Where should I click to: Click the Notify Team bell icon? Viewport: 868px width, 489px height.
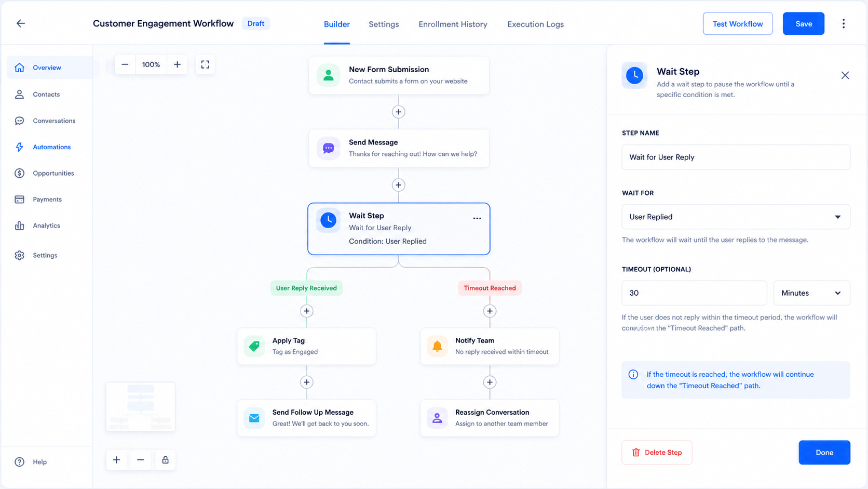(437, 346)
